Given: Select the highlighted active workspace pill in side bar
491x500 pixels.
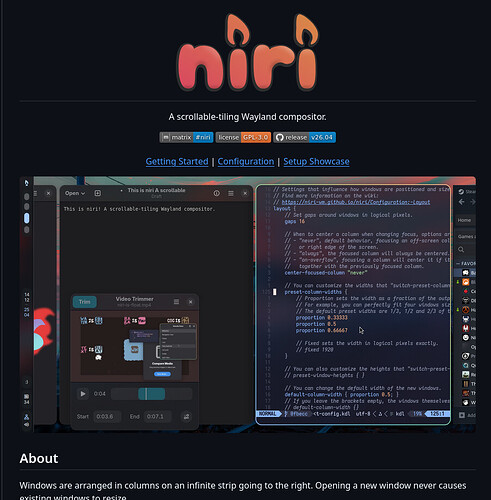Looking at the screenshot, I should (x=27, y=218).
